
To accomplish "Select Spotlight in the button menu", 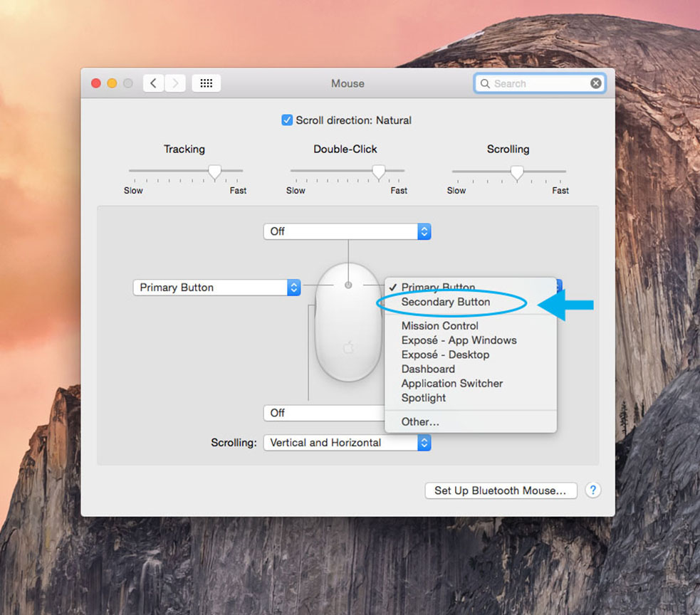I will tap(471, 398).
